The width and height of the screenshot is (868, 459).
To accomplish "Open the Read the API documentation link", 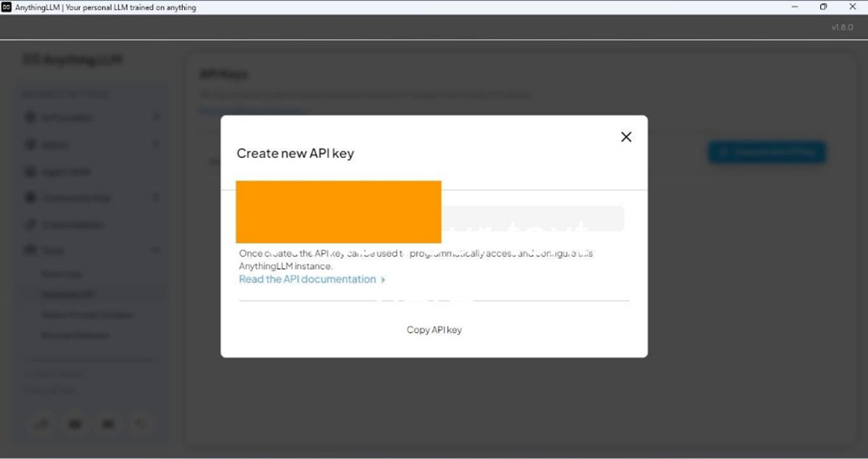I will click(x=307, y=279).
